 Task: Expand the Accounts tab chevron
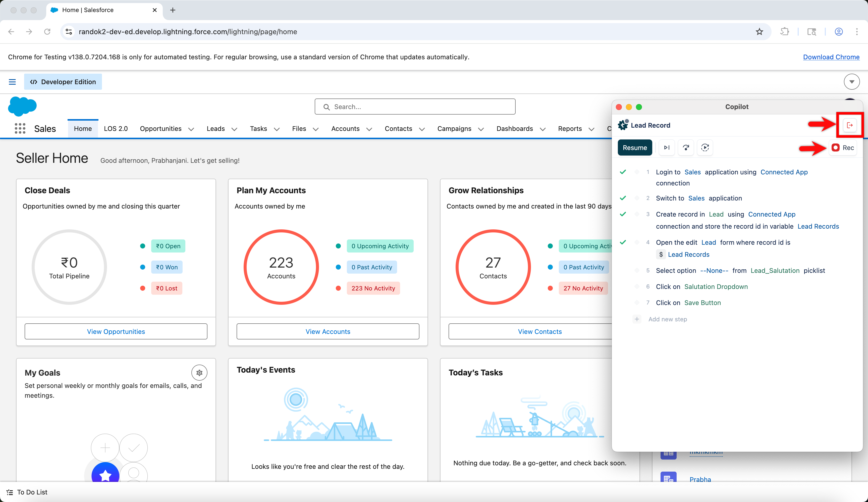(369, 129)
